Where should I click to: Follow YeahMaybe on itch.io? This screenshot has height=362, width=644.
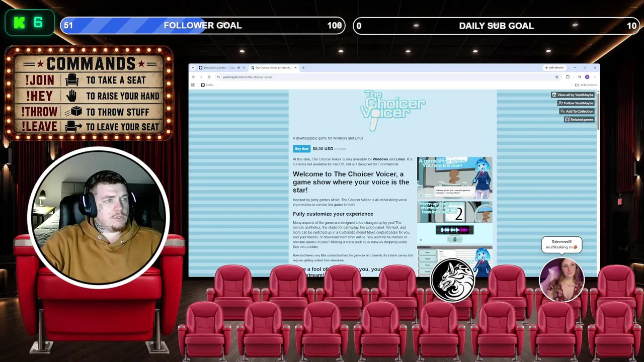[x=576, y=103]
